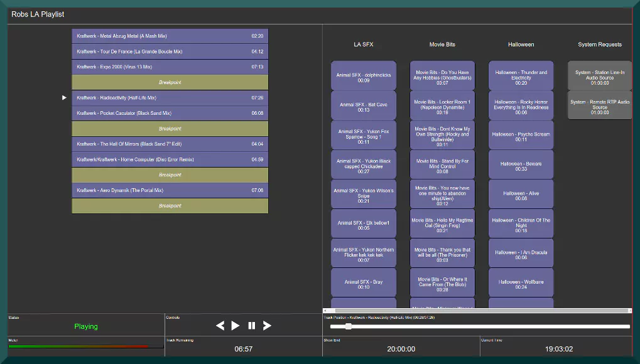Image resolution: width=640 pixels, height=364 pixels.
Task: Trigger Animal SFX - Elk bellow1 cart
Action: click(x=363, y=223)
